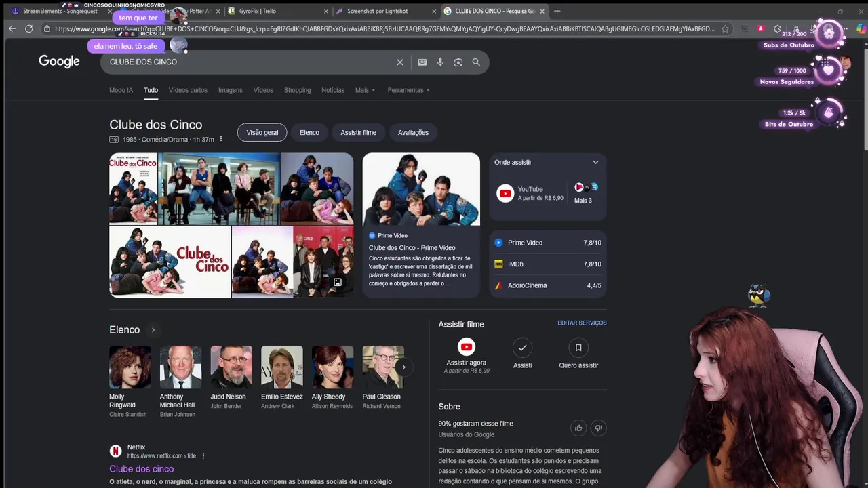Viewport: 868px width, 488px height.
Task: Open the Netflix Clube dos cinco result
Action: [x=142, y=469]
